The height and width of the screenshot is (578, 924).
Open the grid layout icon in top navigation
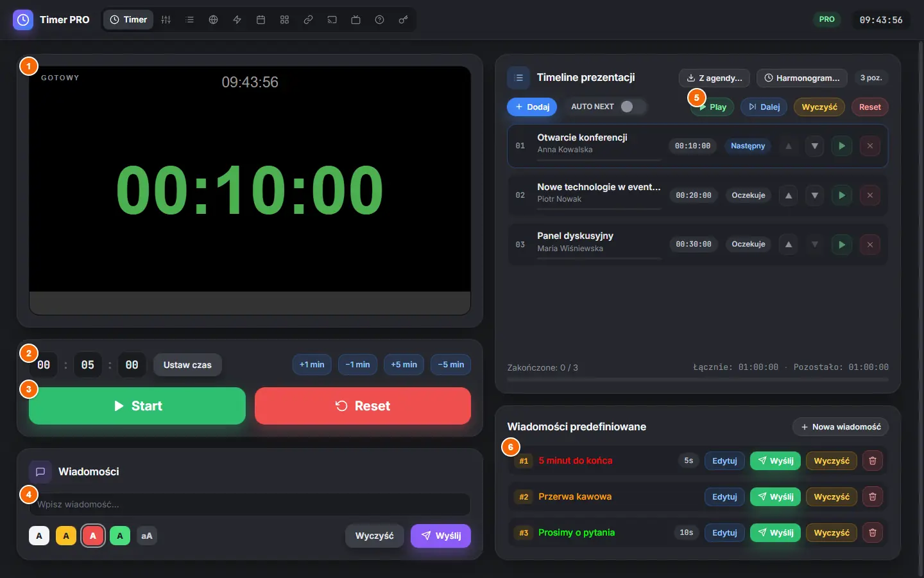pyautogui.click(x=285, y=20)
